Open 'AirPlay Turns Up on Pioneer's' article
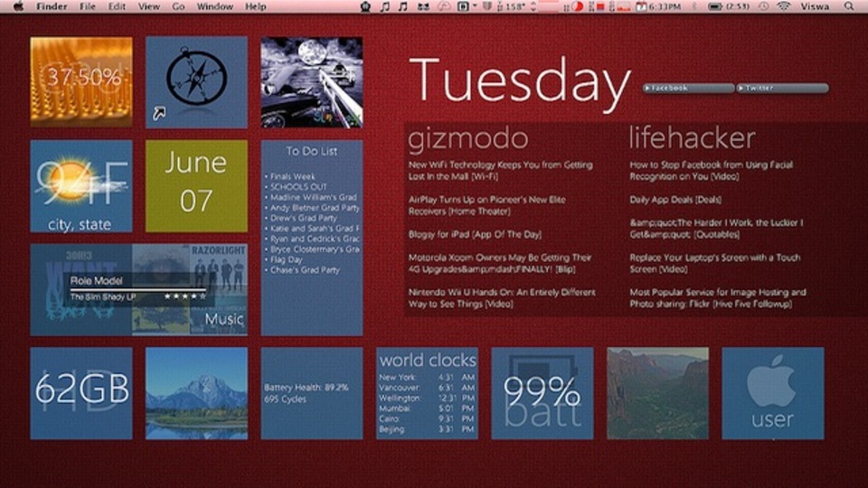Screen dimensions: 868x488 click(487, 205)
